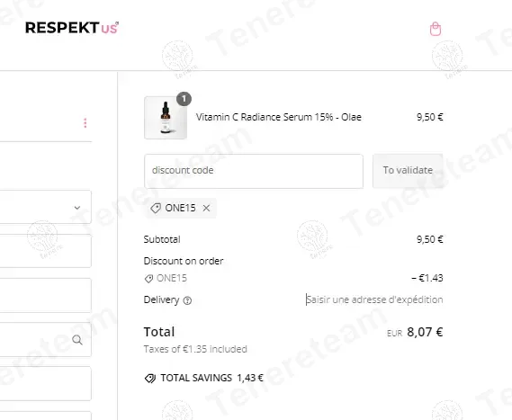This screenshot has width=512, height=420.
Task: Click the small tag icon beside ONE15 under discount
Action: 148,279
